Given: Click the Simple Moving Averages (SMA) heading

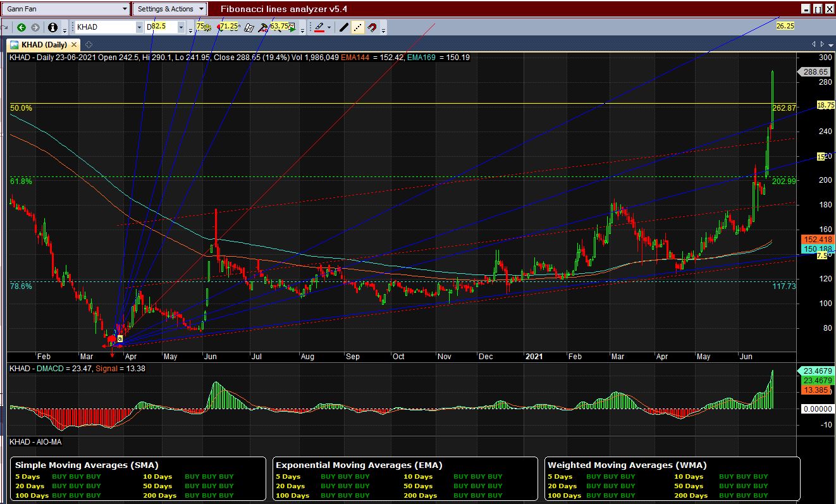Looking at the screenshot, I should coord(87,465).
